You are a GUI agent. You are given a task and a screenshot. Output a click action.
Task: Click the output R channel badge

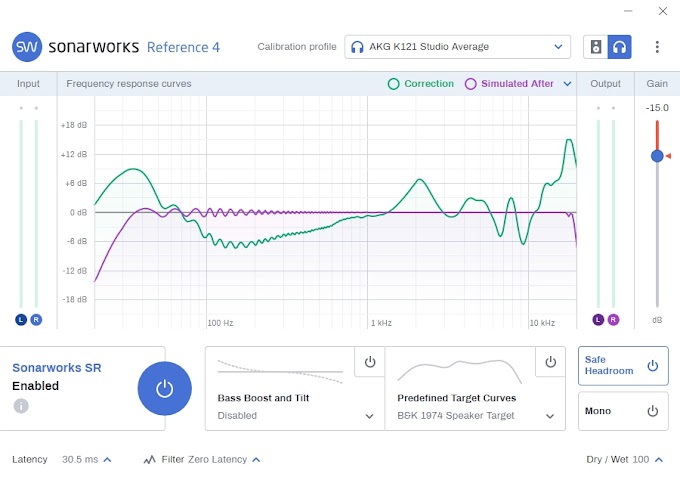tap(613, 320)
